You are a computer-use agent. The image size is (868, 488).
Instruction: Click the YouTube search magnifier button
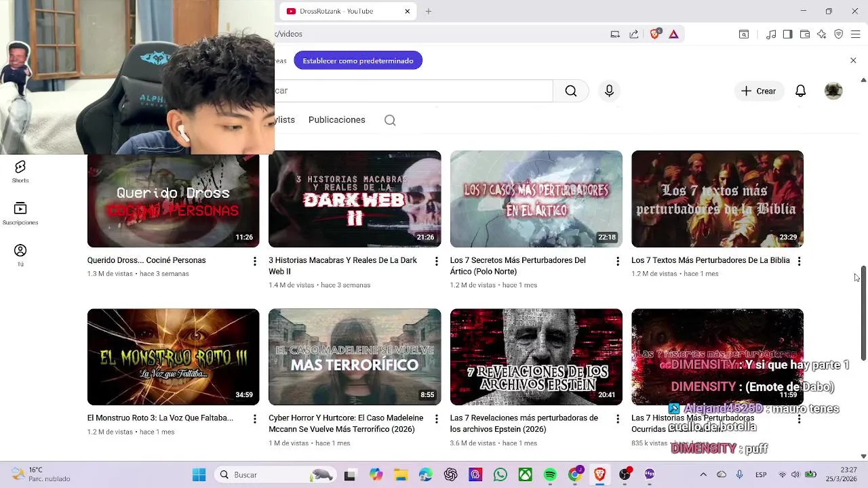click(x=571, y=91)
